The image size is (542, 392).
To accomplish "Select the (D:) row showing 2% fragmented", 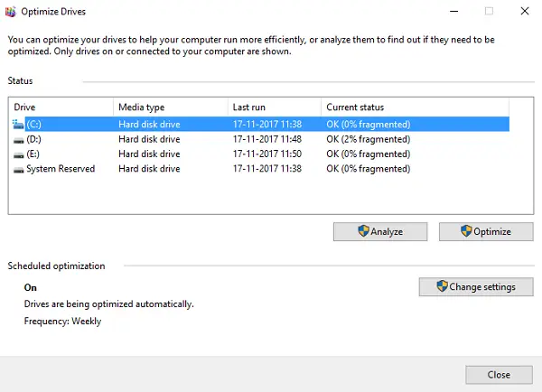I will coord(368,140).
